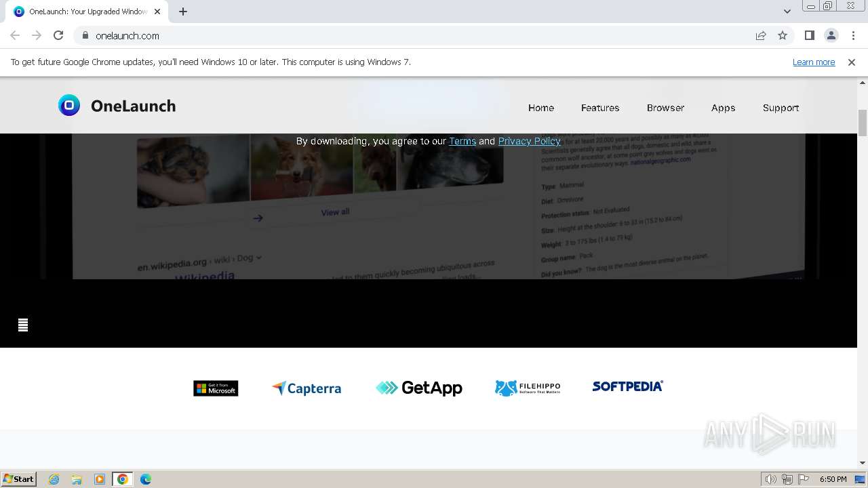The height and width of the screenshot is (488, 868).
Task: Open the Home menu item
Action: click(541, 108)
